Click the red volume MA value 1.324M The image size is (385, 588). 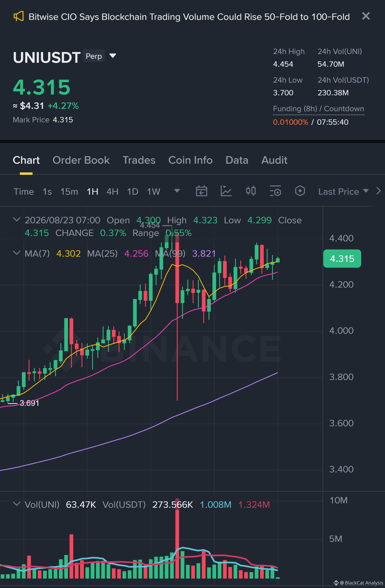pos(254,505)
